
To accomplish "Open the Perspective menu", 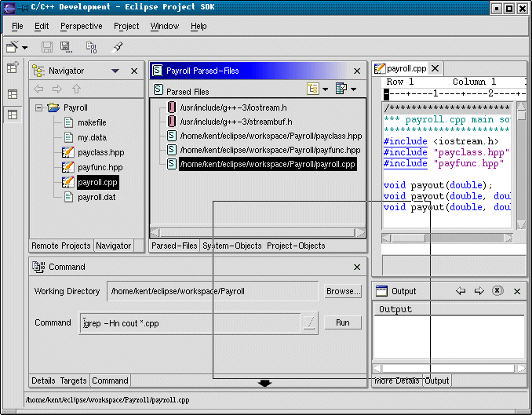I will 81,26.
